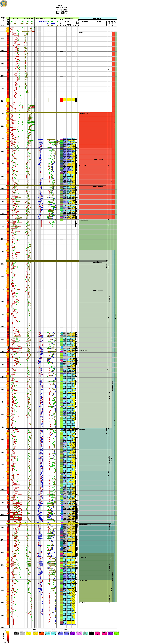Click the vertical Permian system label
The height and width of the screenshot is (644, 148).
pyautogui.click(x=114, y=125)
